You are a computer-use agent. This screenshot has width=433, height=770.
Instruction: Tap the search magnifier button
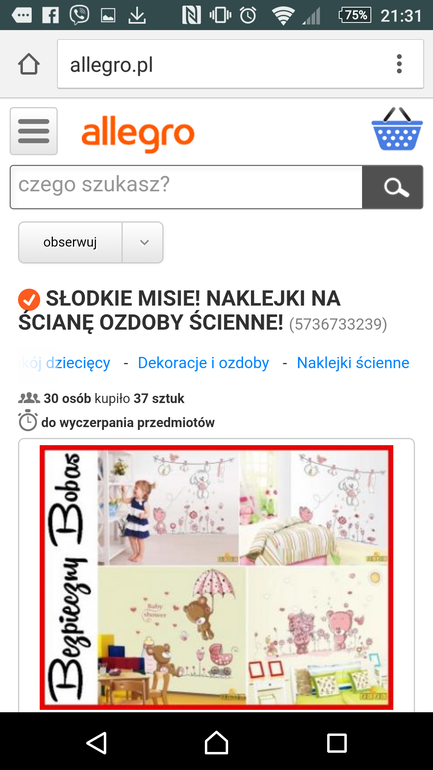pos(393,187)
